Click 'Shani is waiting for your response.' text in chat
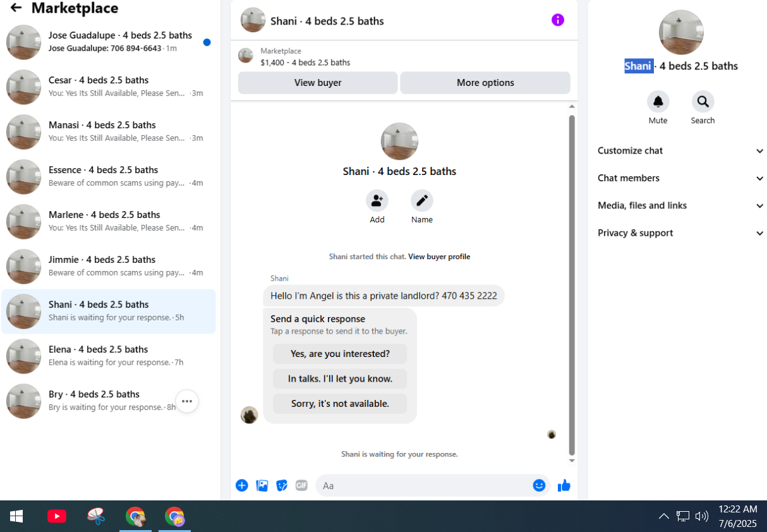 pyautogui.click(x=399, y=454)
